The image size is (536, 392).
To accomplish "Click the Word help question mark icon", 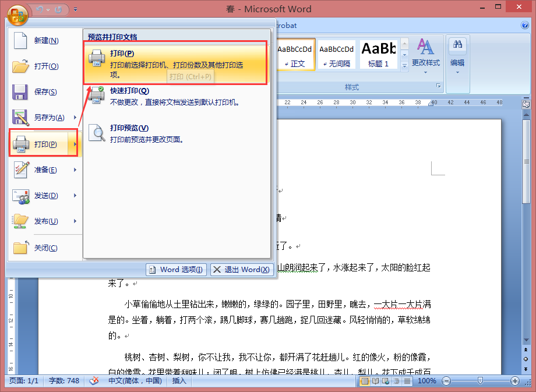I will [x=525, y=25].
